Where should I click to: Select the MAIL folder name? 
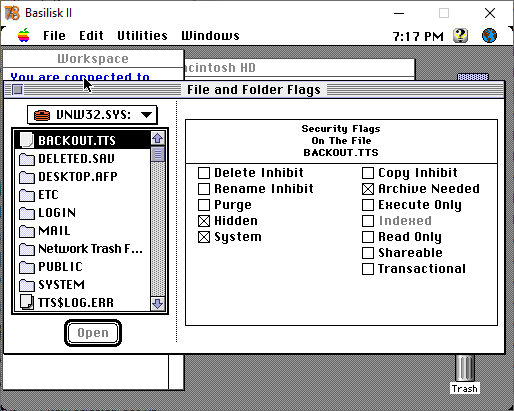coord(54,231)
